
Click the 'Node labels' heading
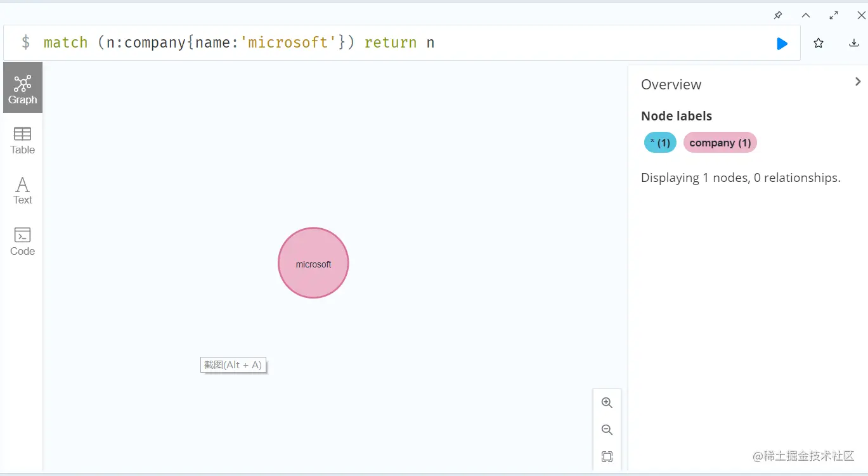click(x=677, y=116)
